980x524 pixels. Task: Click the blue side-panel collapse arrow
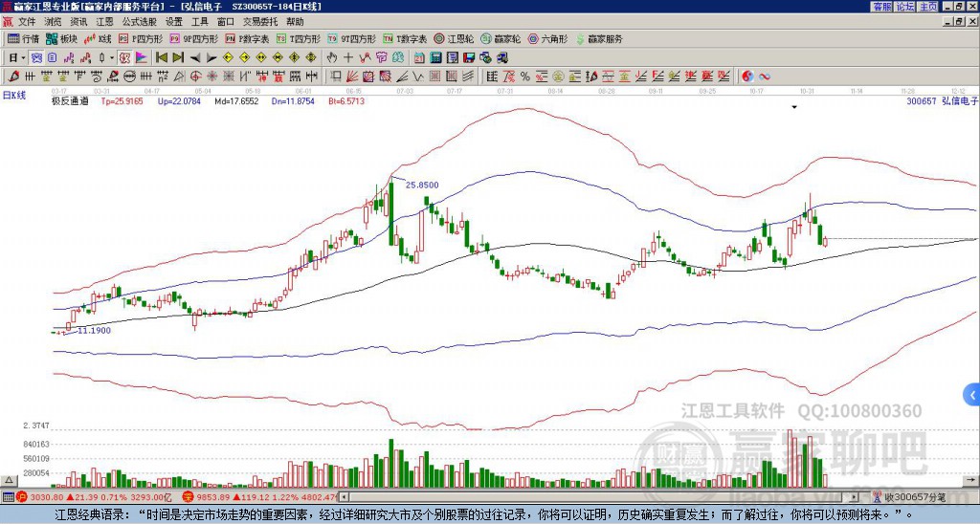click(x=972, y=395)
